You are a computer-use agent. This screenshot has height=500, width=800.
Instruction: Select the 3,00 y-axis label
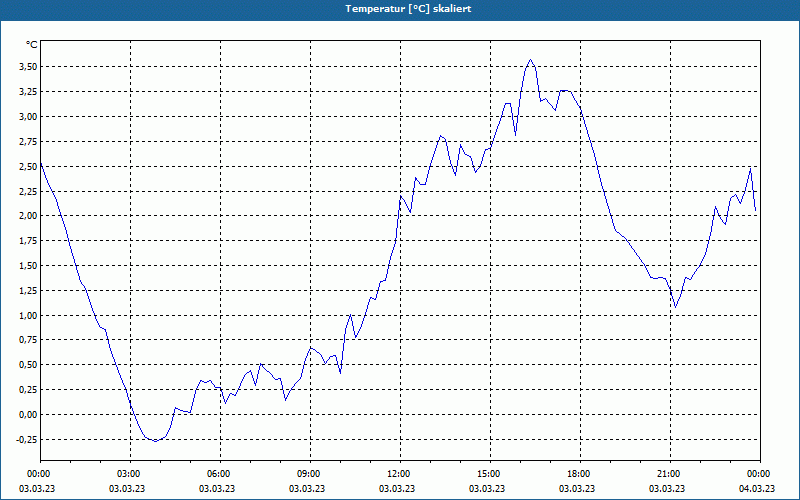[x=28, y=117]
